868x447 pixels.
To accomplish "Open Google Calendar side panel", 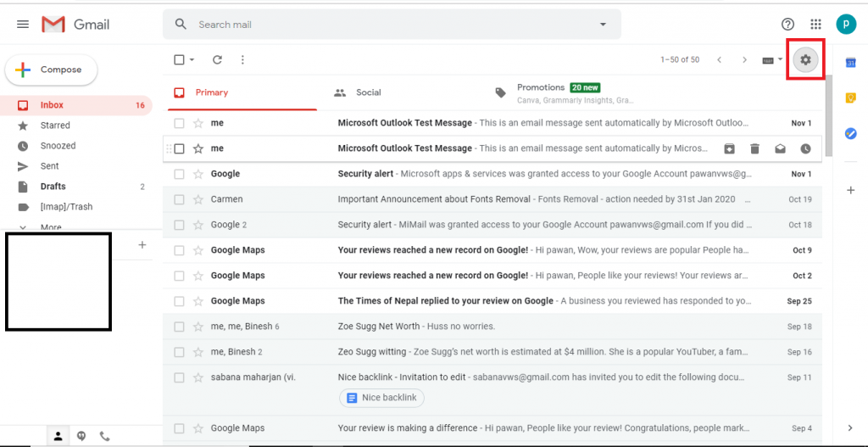I will coord(851,63).
